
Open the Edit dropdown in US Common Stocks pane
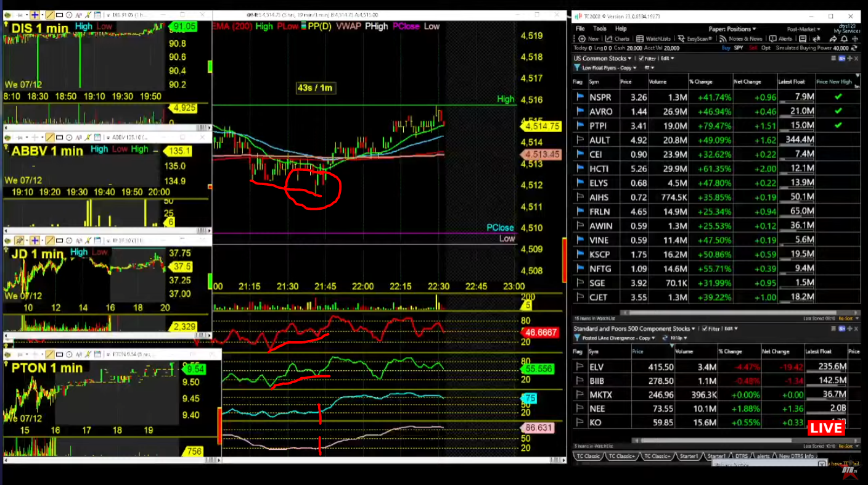coord(667,59)
